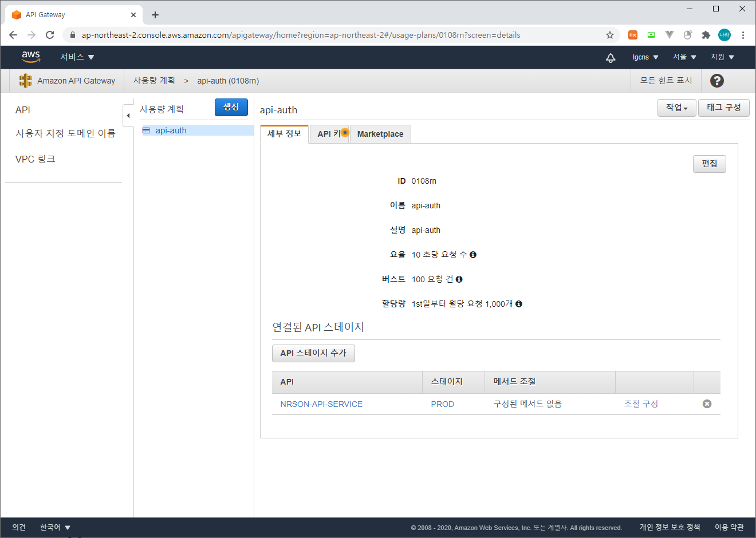Screen dimensions: 756x538
Task: Collapse the side navigation arrow
Action: (x=128, y=116)
